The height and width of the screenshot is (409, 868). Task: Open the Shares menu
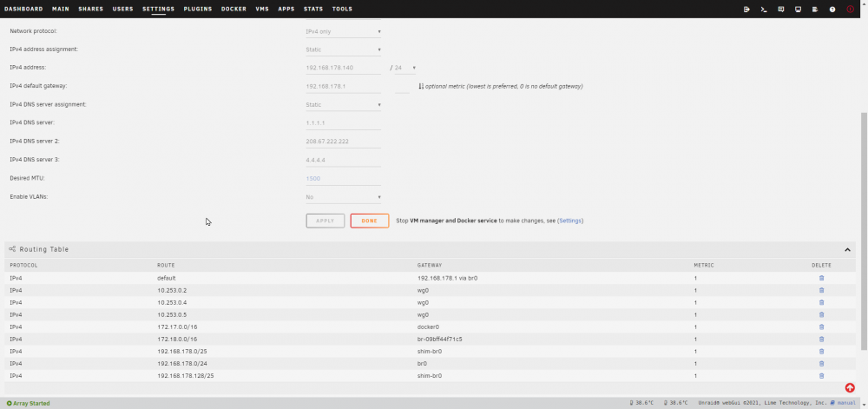pyautogui.click(x=91, y=9)
